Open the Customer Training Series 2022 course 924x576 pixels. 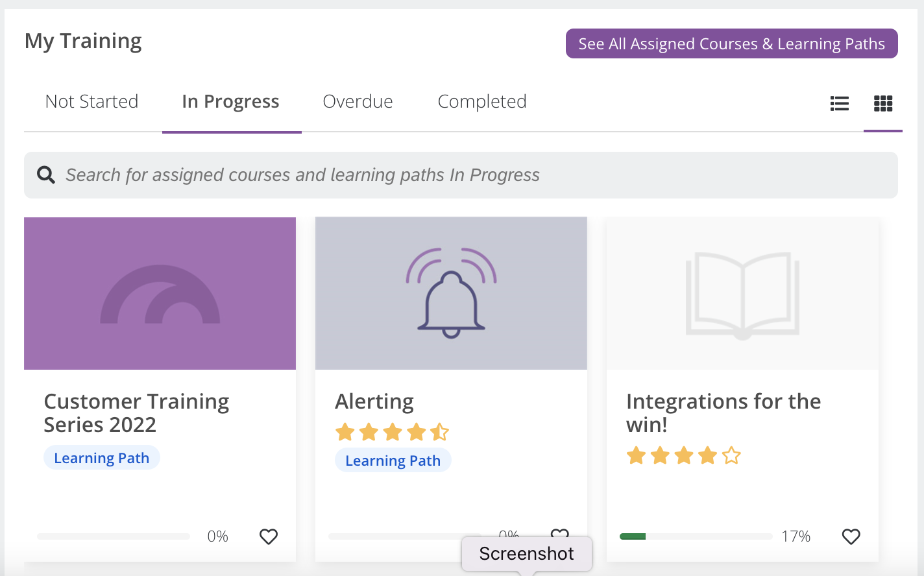136,413
